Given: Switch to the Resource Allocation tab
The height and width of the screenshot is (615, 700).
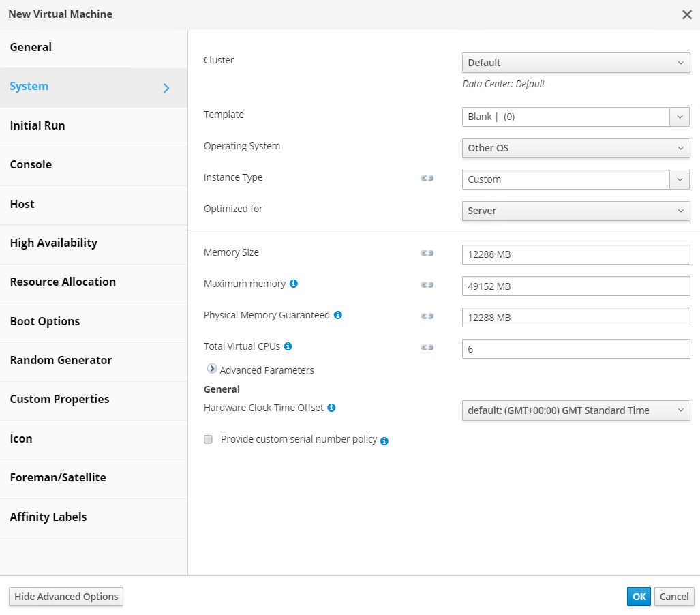Looking at the screenshot, I should 63,282.
